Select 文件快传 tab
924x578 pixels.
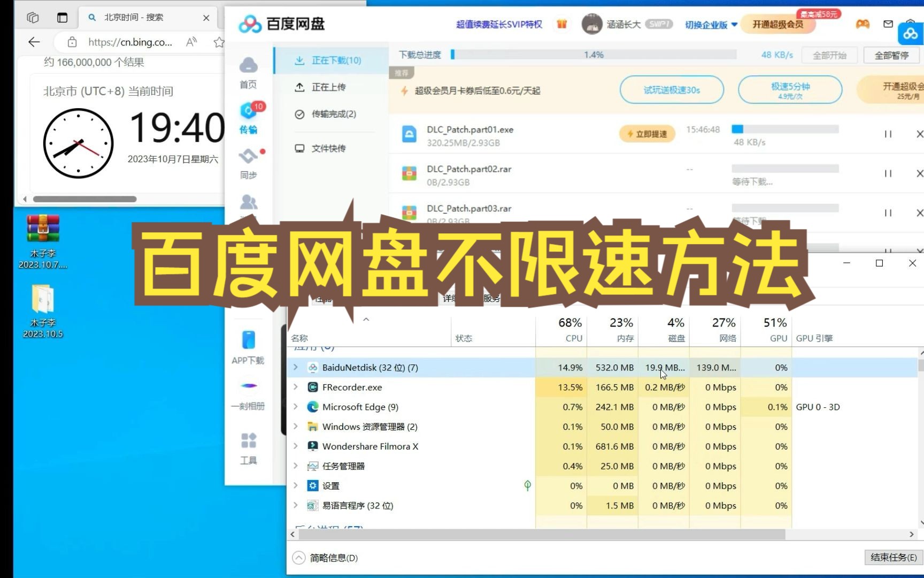[x=320, y=148]
